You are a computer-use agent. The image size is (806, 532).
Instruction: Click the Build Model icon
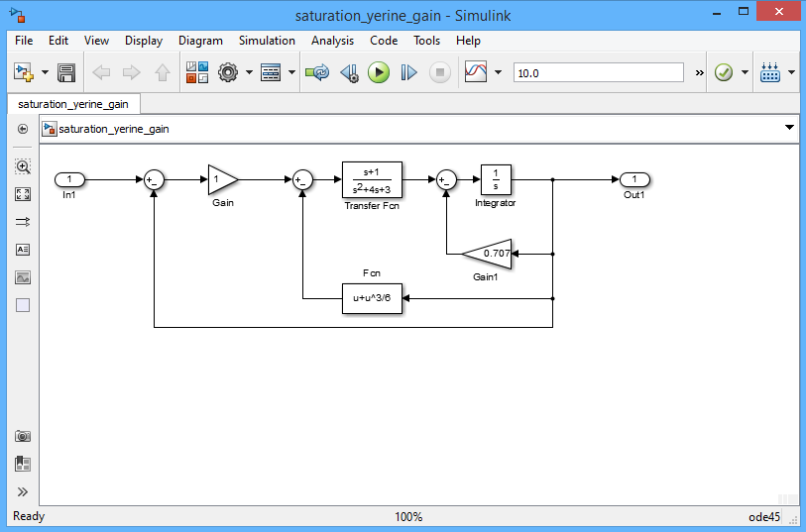click(770, 72)
